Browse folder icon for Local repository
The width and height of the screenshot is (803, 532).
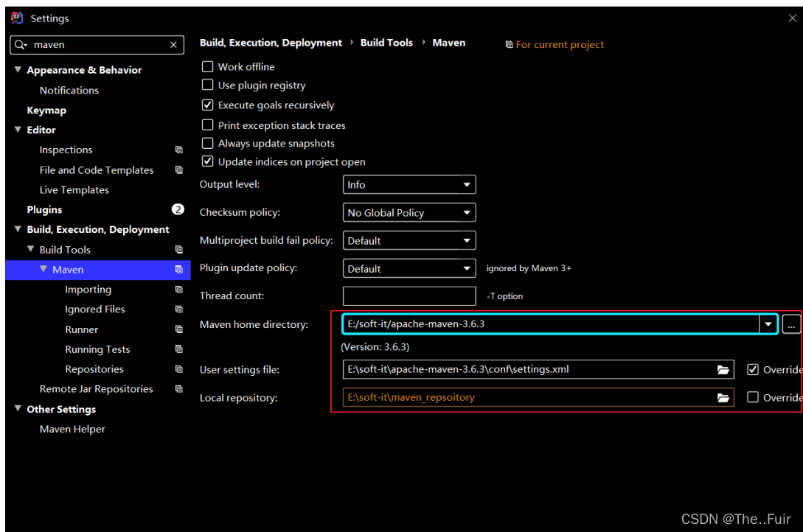[723, 398]
